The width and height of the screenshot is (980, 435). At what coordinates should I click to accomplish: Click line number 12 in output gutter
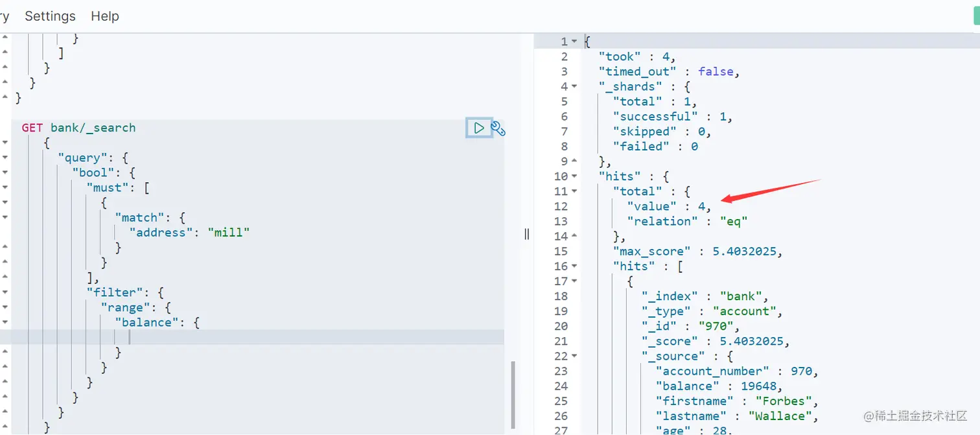click(x=561, y=207)
